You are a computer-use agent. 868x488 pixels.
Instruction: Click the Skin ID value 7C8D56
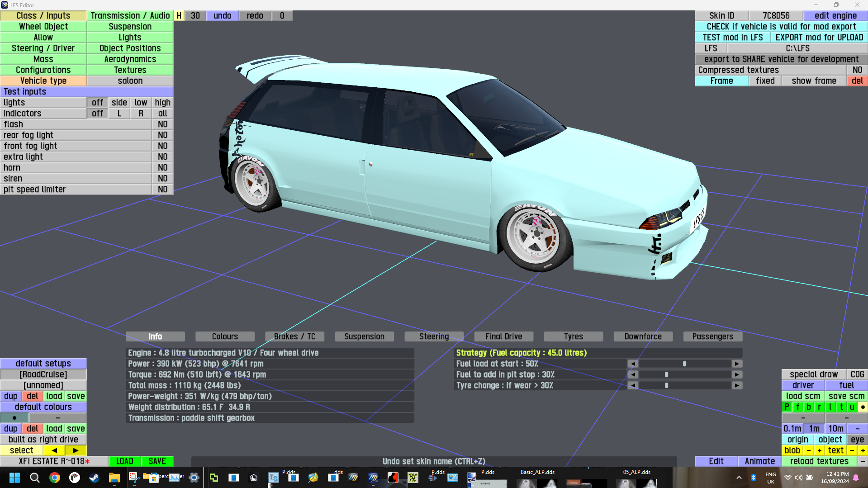(x=776, y=16)
